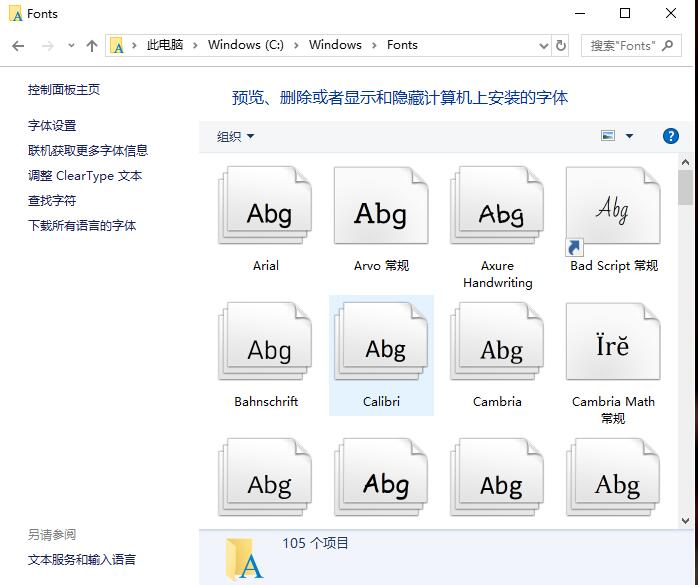Click the Calibri font icon
Screen dimensions: 698x585
381,341
